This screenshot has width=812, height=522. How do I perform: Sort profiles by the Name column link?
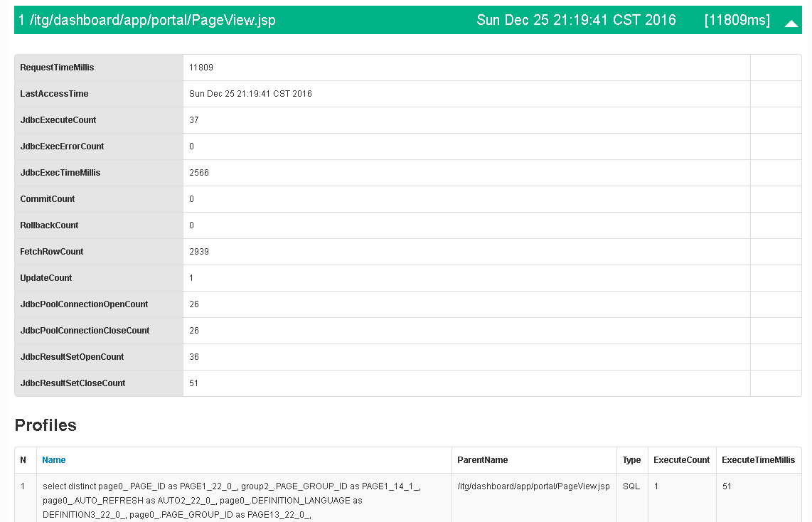pos(54,460)
